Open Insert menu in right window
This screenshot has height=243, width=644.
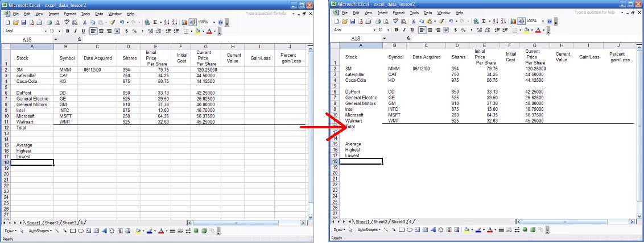coord(382,13)
